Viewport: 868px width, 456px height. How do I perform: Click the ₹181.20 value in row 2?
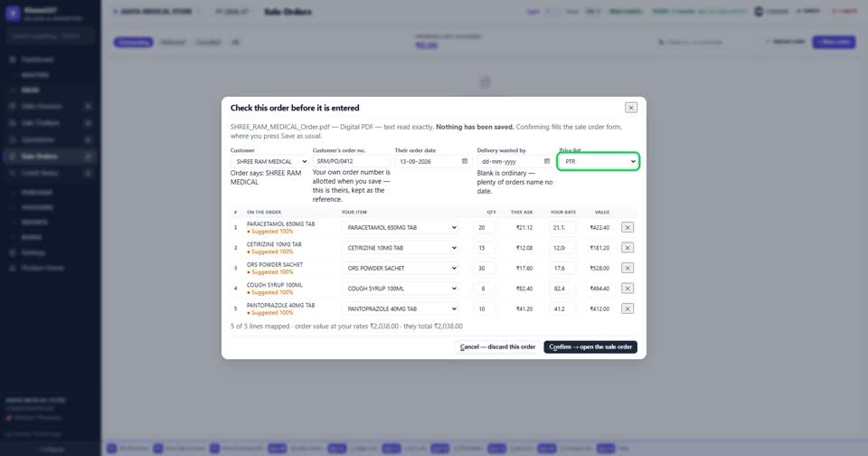pos(599,248)
